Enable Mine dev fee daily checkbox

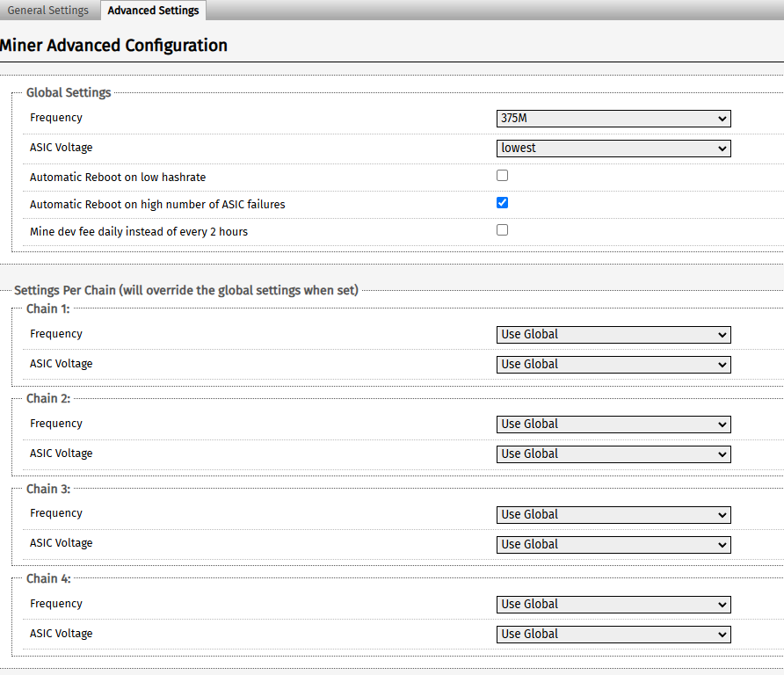(x=502, y=230)
